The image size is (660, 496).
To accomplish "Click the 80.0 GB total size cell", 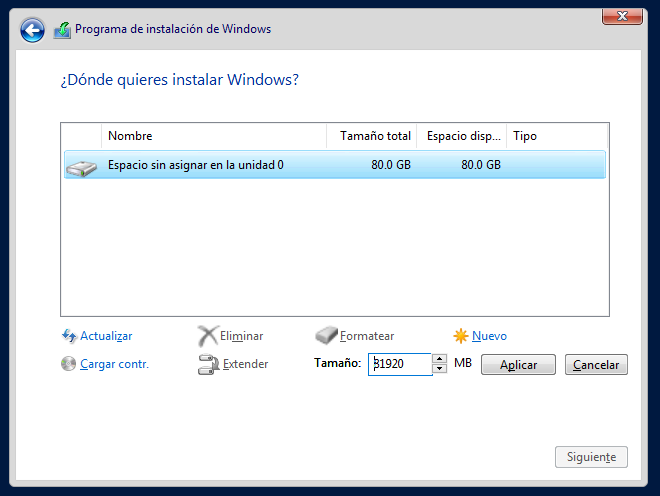I will tap(391, 165).
